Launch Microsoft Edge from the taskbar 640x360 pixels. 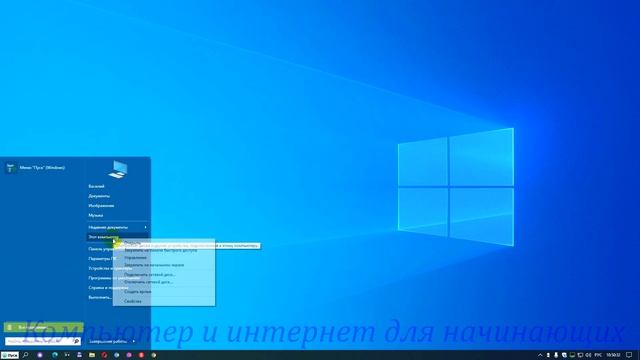(x=54, y=355)
